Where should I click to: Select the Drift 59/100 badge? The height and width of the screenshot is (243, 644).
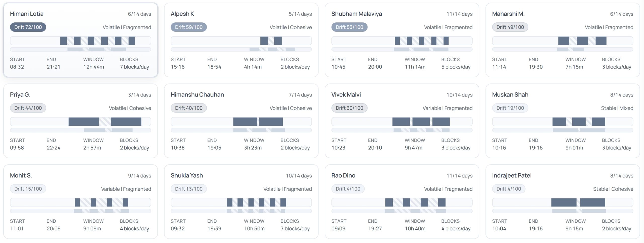point(189,27)
